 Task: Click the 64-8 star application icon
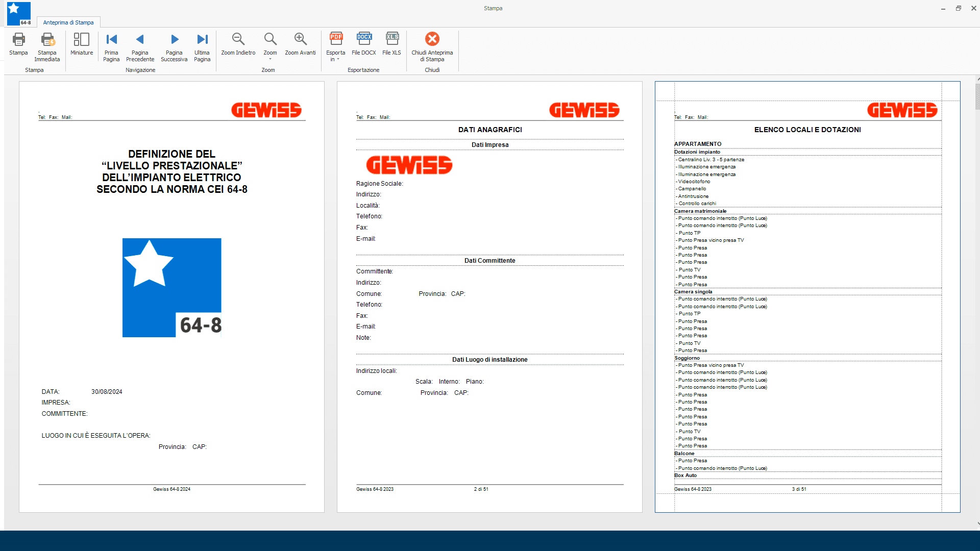click(19, 14)
